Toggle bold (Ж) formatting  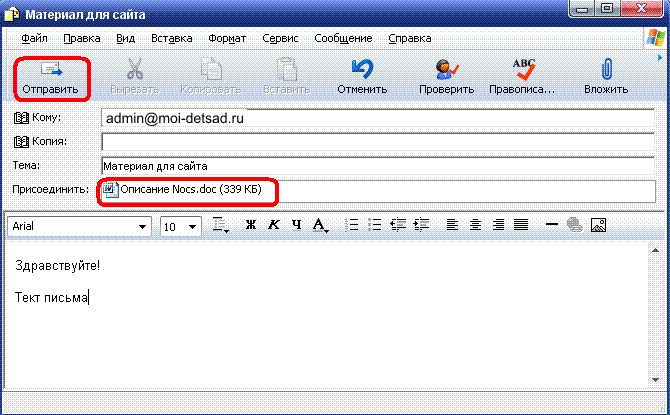[x=252, y=226]
